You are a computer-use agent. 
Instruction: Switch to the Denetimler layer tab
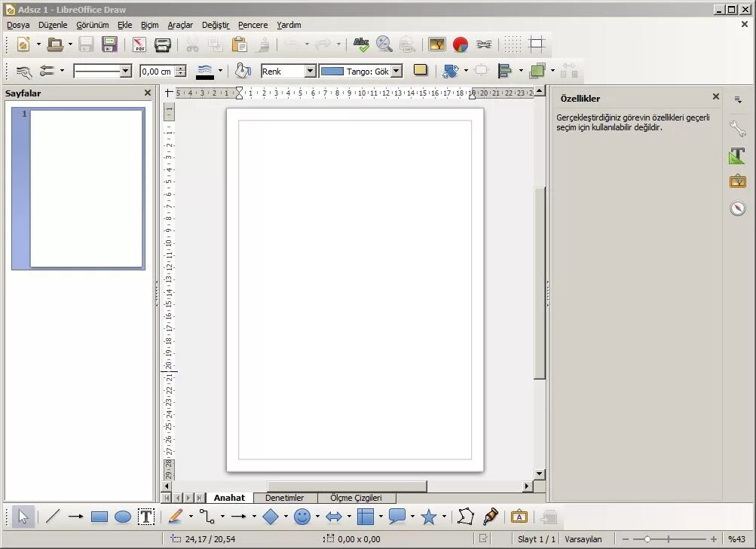click(284, 498)
